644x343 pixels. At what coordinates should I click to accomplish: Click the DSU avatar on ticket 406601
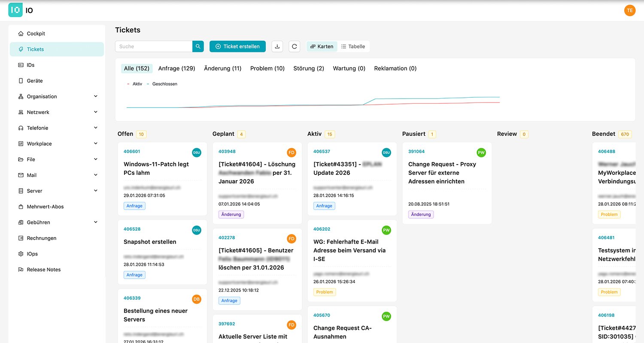pos(196,152)
